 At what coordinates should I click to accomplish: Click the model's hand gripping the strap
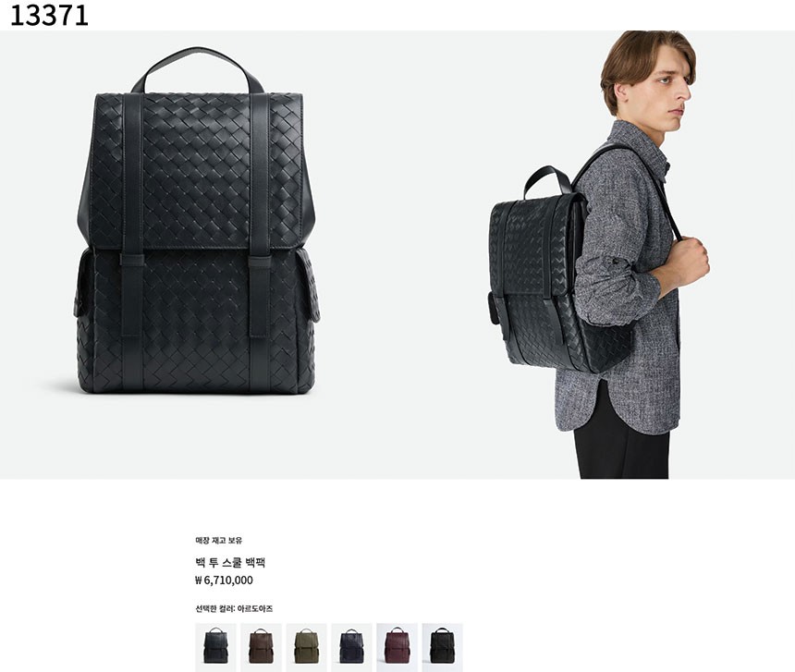point(690,262)
